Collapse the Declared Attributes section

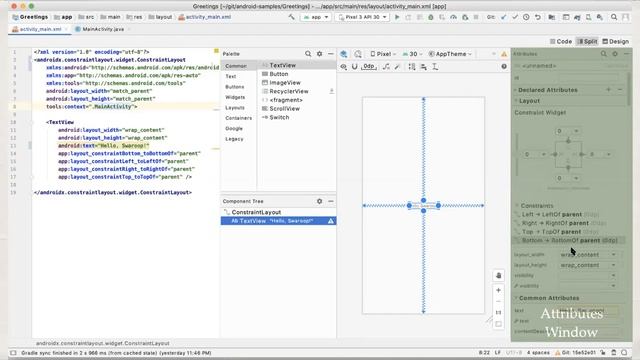515,90
